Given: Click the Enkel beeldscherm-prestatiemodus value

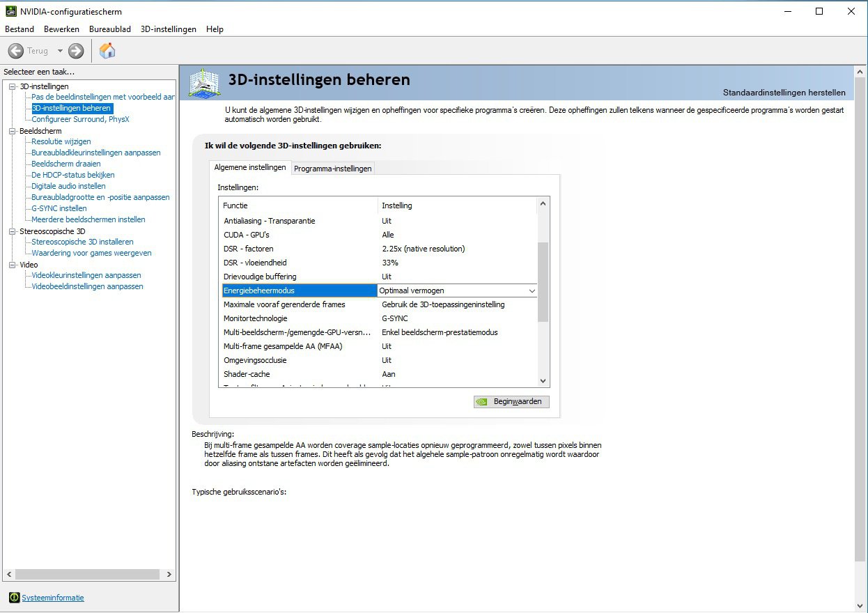Looking at the screenshot, I should coord(440,332).
